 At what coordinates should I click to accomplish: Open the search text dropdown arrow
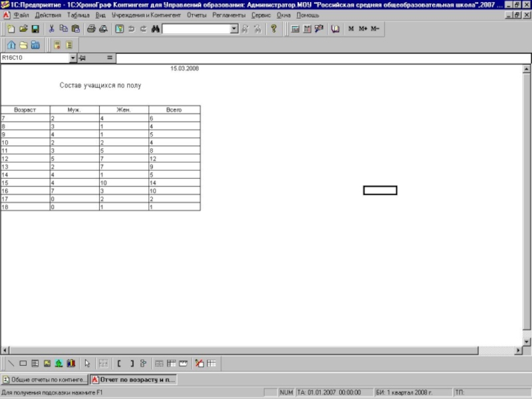234,29
